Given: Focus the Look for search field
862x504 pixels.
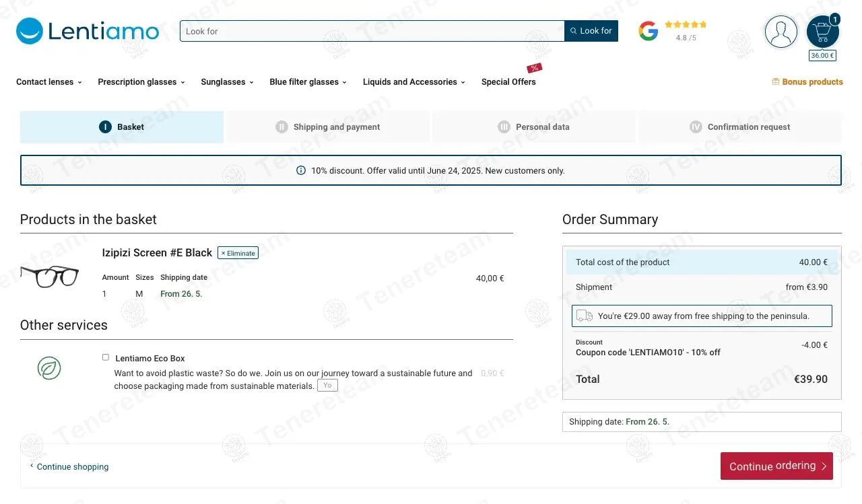Looking at the screenshot, I should tap(372, 31).
